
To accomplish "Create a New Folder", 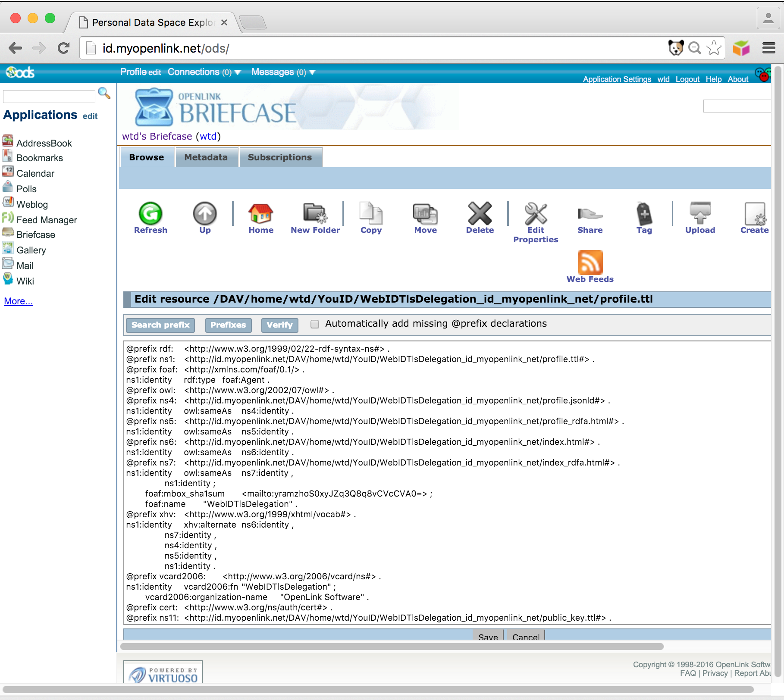I will click(315, 214).
